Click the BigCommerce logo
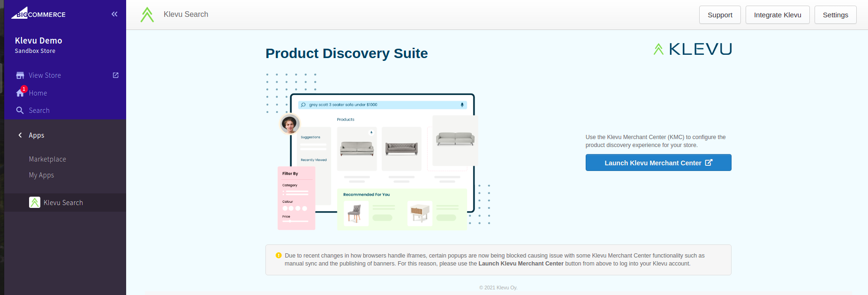 [x=38, y=13]
